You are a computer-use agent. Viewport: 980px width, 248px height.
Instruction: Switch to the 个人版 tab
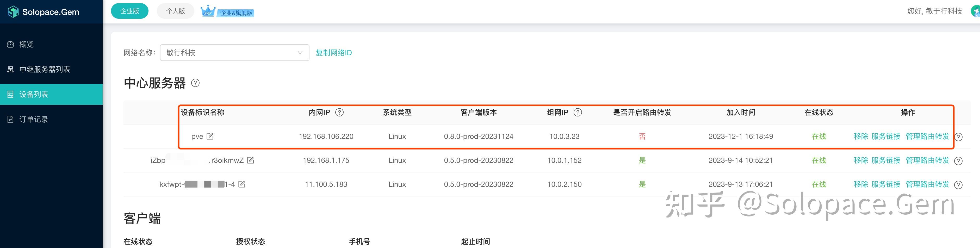coord(175,11)
